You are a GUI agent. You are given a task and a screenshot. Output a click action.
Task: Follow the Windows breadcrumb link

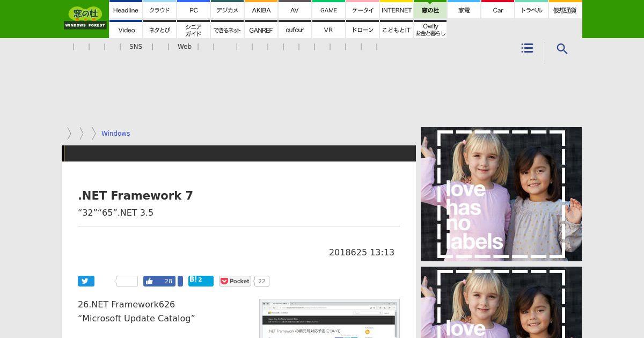[115, 134]
